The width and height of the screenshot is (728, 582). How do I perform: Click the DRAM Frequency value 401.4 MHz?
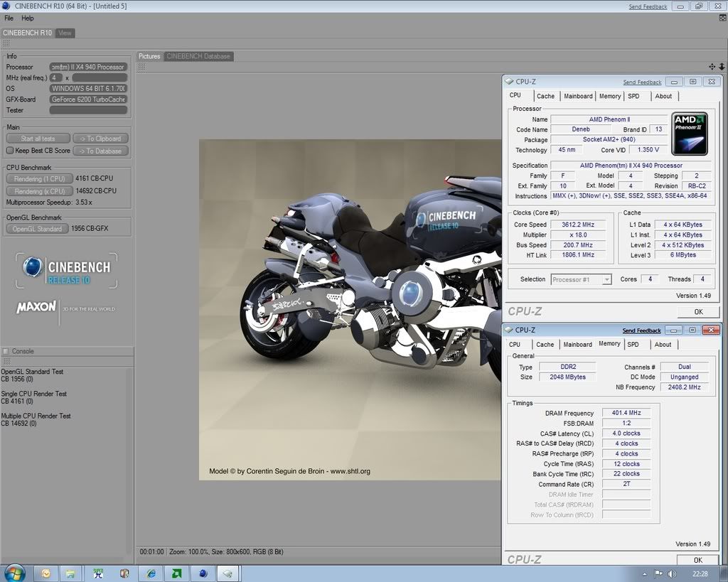coord(626,413)
